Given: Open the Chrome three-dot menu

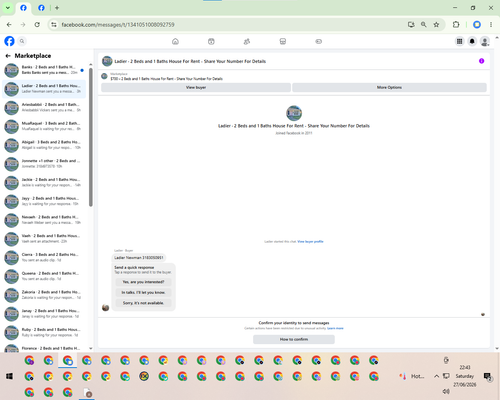Looking at the screenshot, I should click(x=491, y=25).
